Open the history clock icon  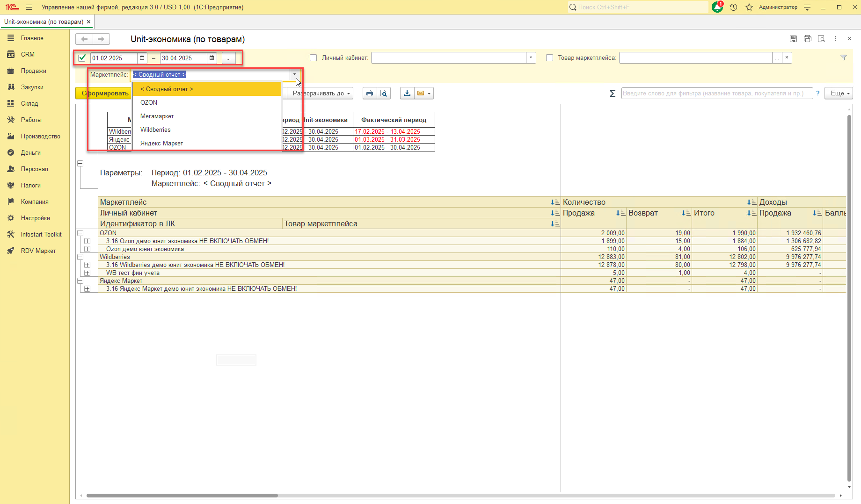[733, 7]
